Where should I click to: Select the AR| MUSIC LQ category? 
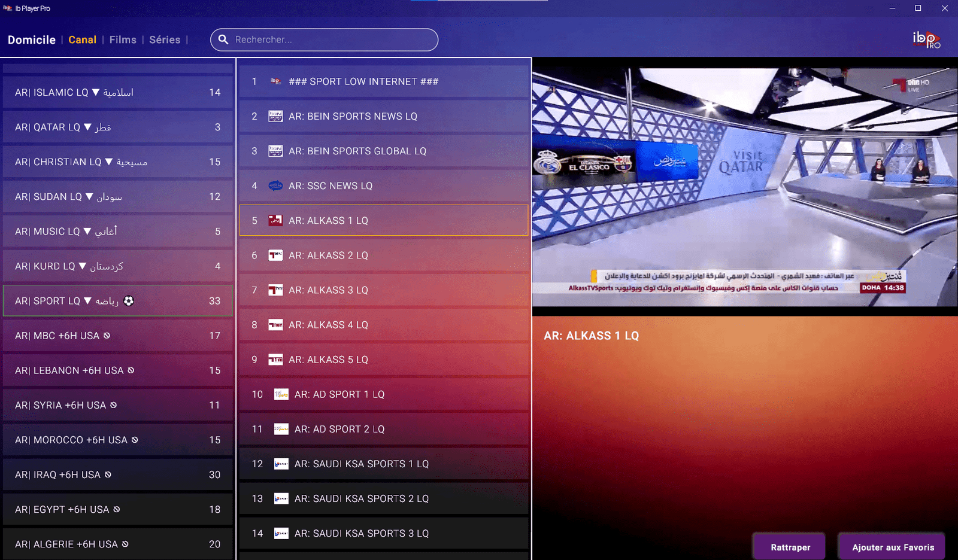click(x=118, y=231)
